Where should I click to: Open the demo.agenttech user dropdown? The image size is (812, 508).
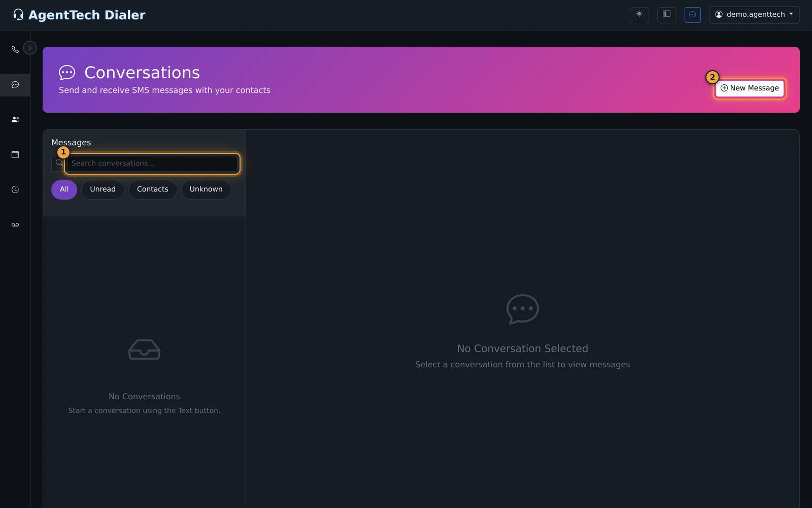coord(754,15)
